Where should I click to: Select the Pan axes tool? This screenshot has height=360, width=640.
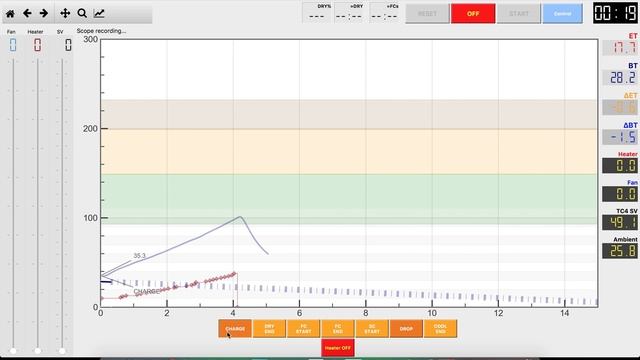click(x=65, y=13)
